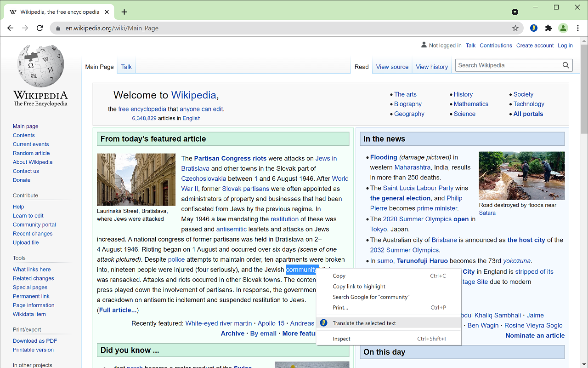Choose Inspect from the context menu
The width and height of the screenshot is (588, 368).
389,339
